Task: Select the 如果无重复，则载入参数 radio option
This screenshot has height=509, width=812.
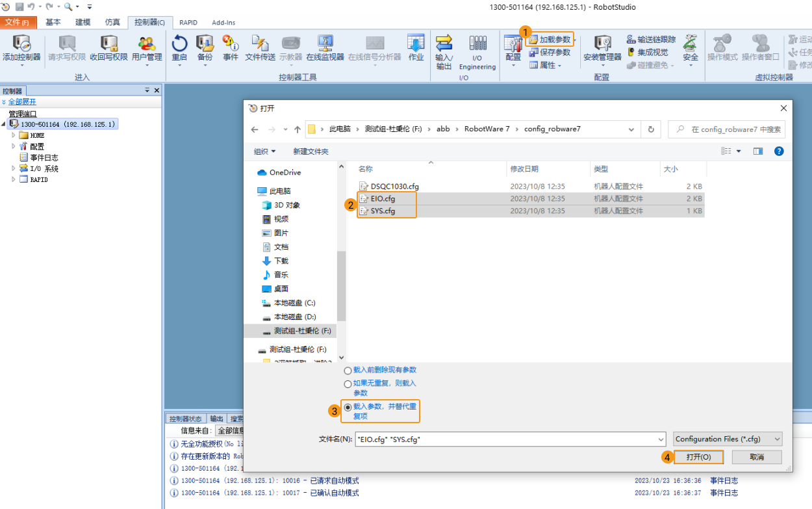Action: [x=348, y=384]
